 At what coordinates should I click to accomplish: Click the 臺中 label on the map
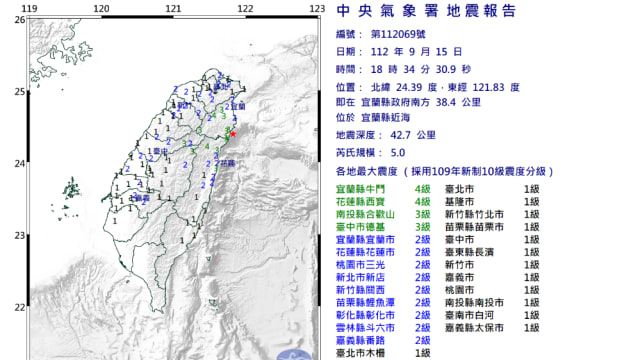tap(160, 151)
